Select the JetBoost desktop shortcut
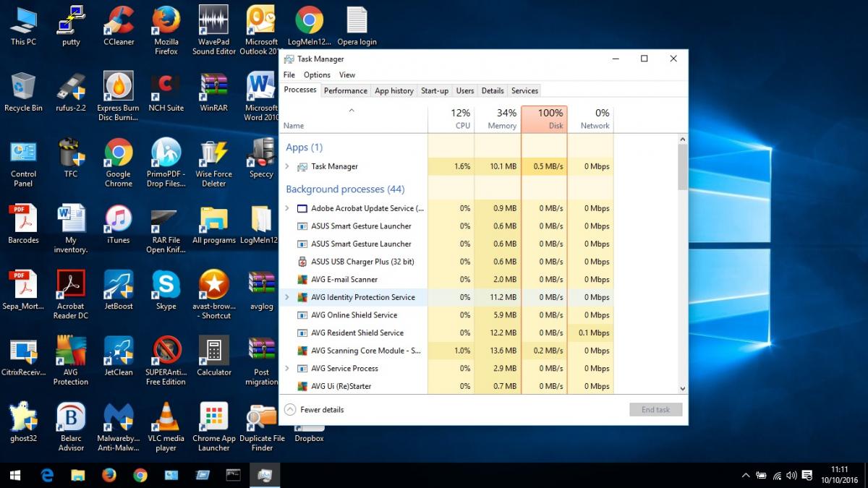Viewport: 868px width, 488px height. tap(119, 291)
